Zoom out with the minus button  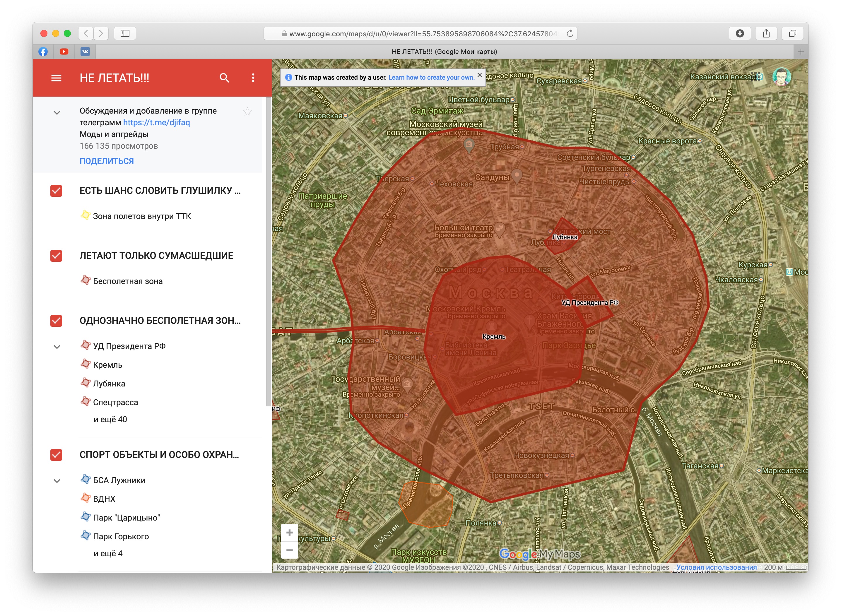pos(289,550)
